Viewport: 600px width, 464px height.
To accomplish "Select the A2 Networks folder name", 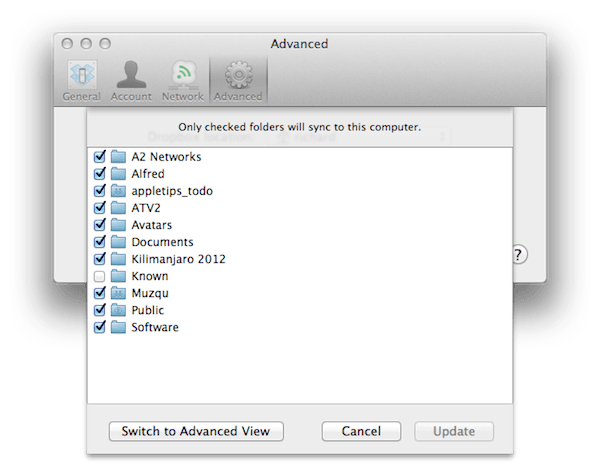I will (x=166, y=157).
